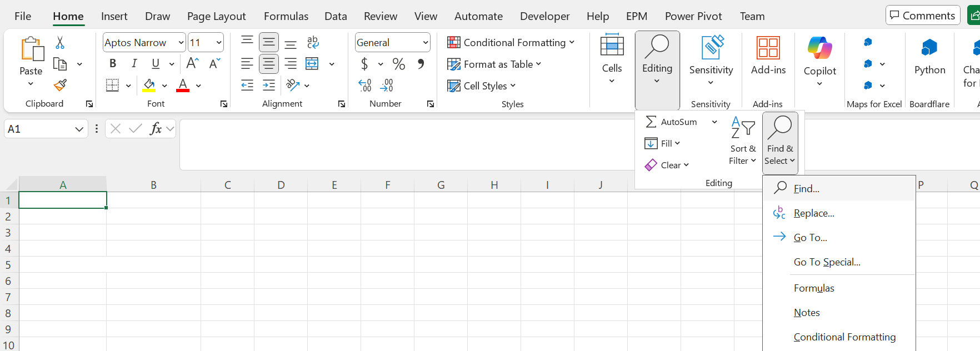
Task: Select Formulas in Find & Select menu
Action: tap(839, 288)
